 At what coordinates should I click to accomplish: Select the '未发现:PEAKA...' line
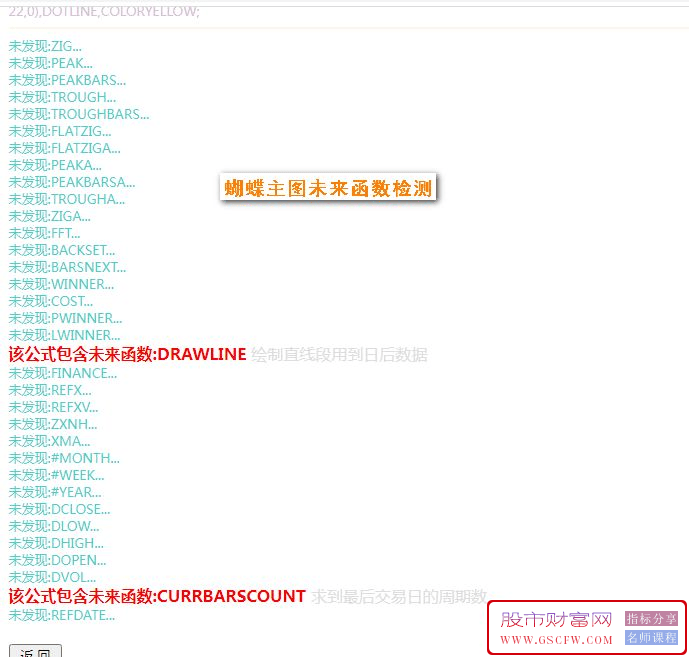coord(55,165)
